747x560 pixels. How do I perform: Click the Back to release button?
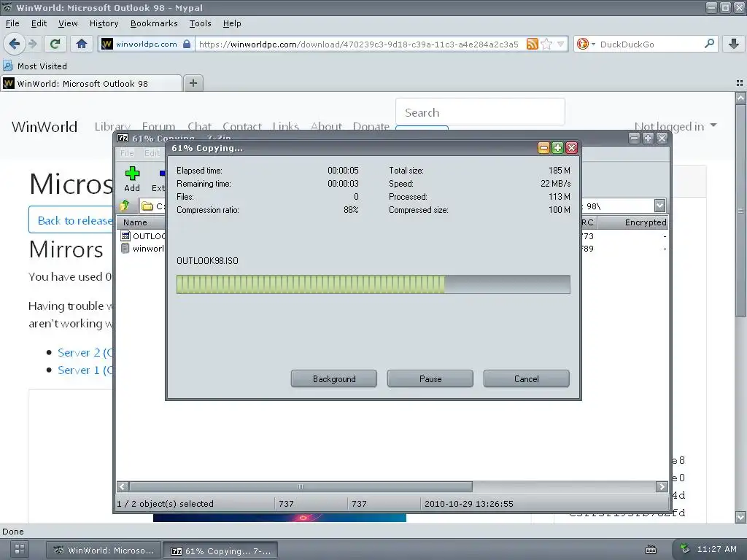(x=71, y=220)
